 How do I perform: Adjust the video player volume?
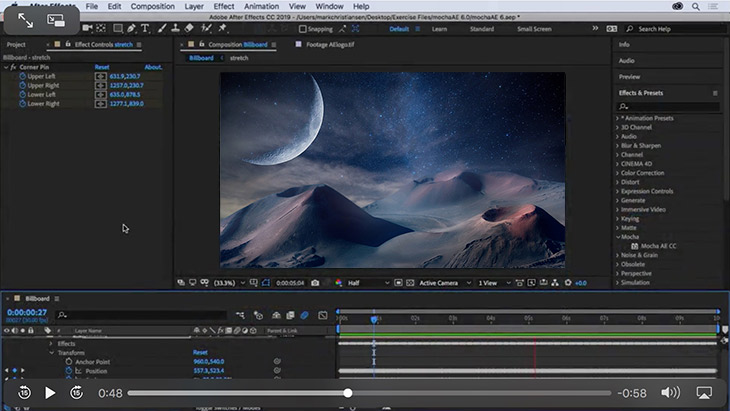[x=670, y=393]
